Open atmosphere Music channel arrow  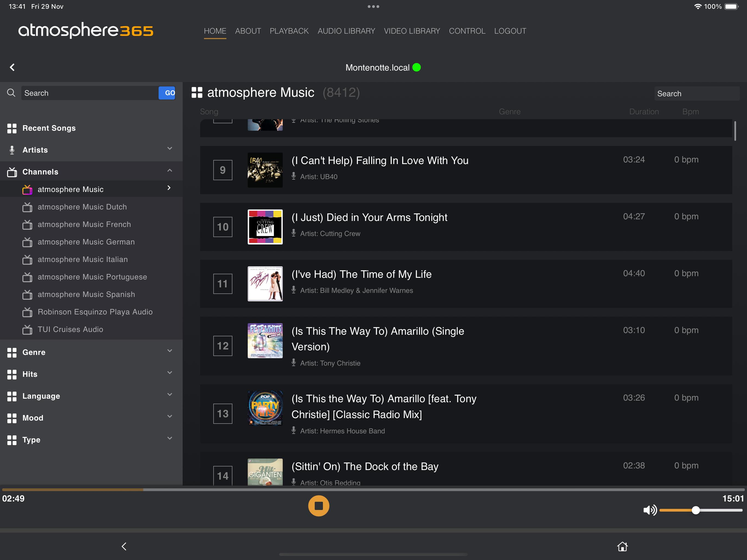point(169,188)
